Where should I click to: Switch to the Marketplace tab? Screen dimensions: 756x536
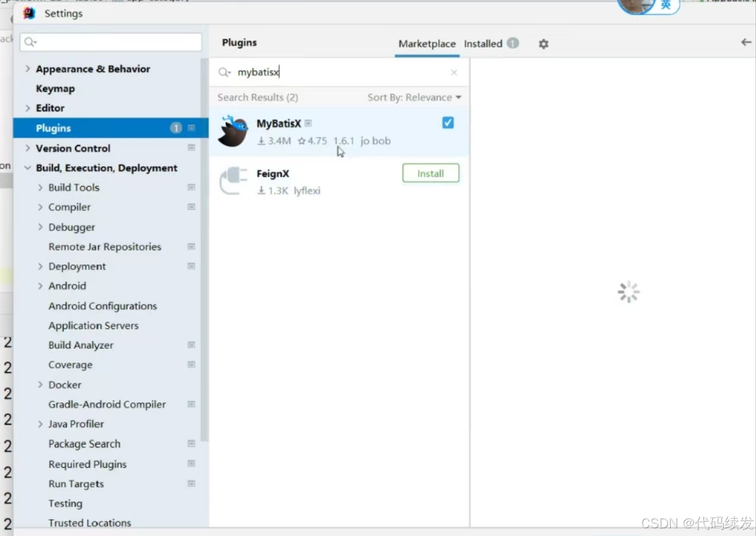pos(427,43)
